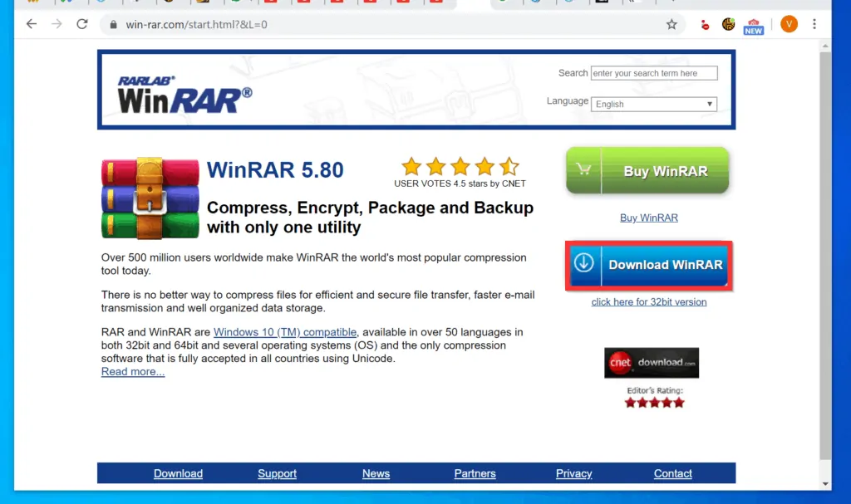Click the page reload icon
This screenshot has width=851, height=504.
(x=81, y=24)
